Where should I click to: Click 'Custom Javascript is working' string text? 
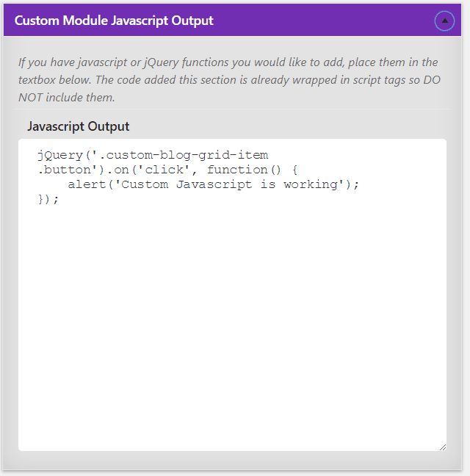click(x=229, y=184)
